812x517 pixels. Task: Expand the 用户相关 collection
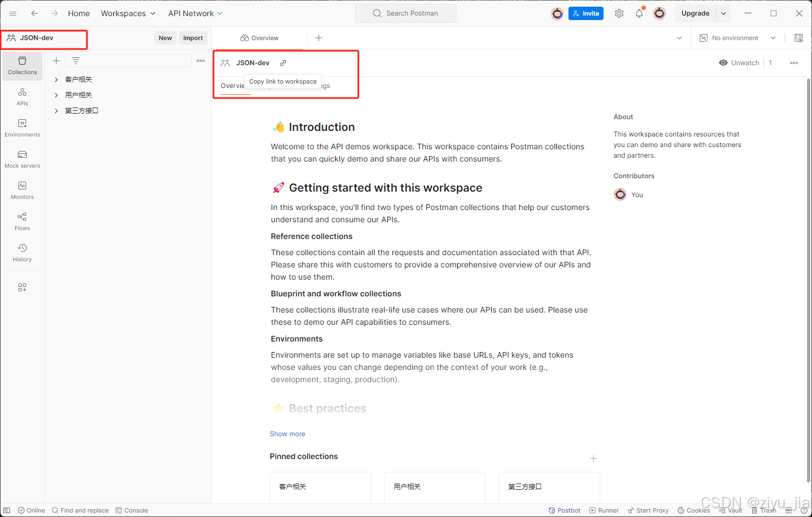(x=56, y=95)
